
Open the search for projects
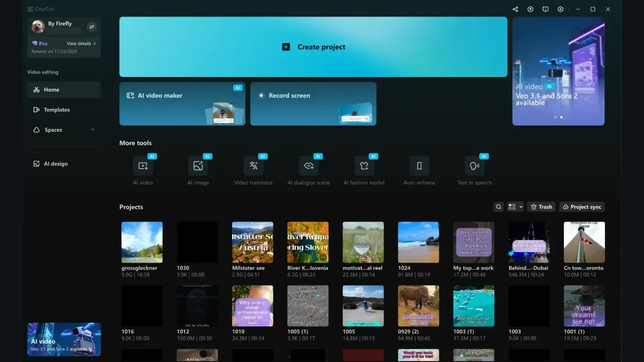coord(498,206)
